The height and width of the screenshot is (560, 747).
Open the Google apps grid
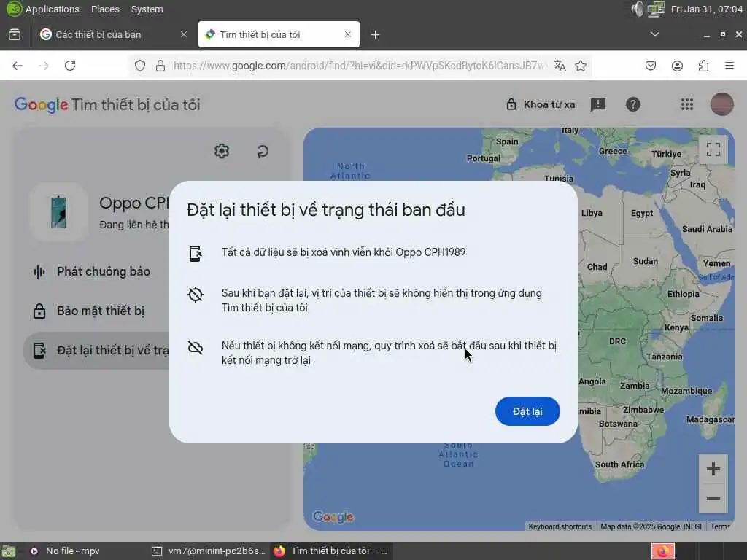tap(687, 104)
